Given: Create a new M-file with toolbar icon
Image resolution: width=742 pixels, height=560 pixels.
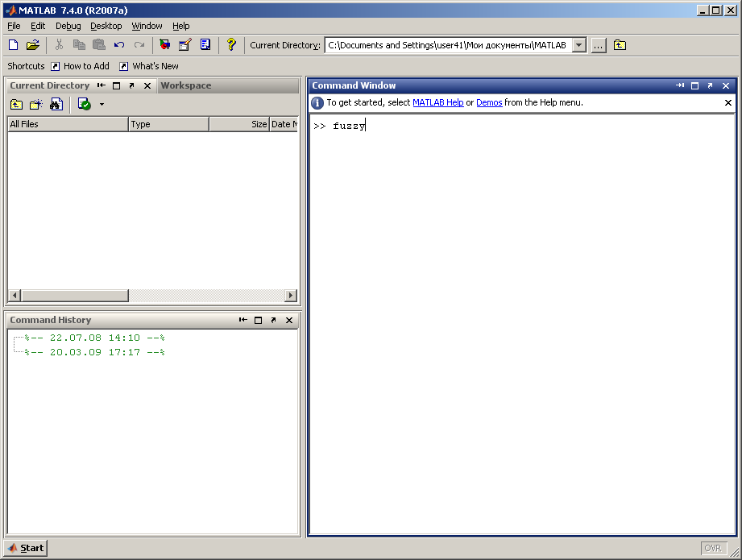Looking at the screenshot, I should [x=13, y=45].
